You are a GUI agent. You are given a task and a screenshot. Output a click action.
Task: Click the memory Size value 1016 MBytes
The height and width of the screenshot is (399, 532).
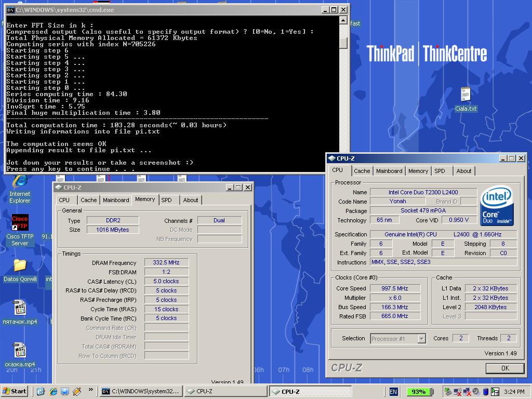(113, 230)
